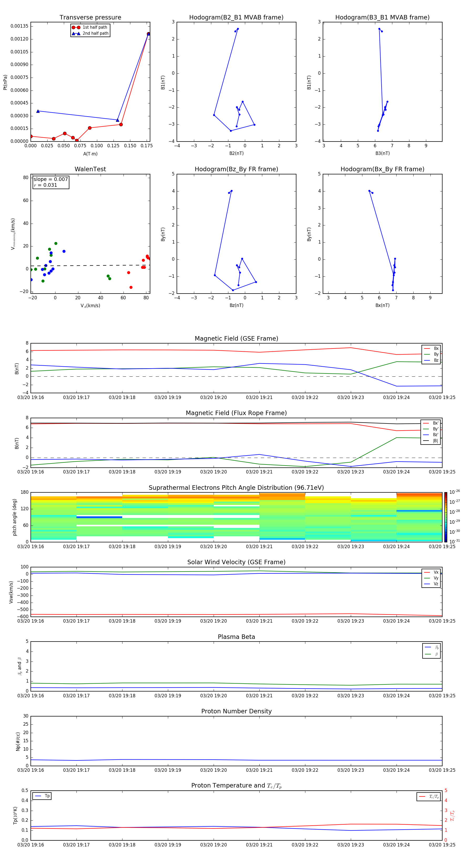Click the 10^-26 colorbar tick label
The height and width of the screenshot is (868, 473).
[x=455, y=492]
